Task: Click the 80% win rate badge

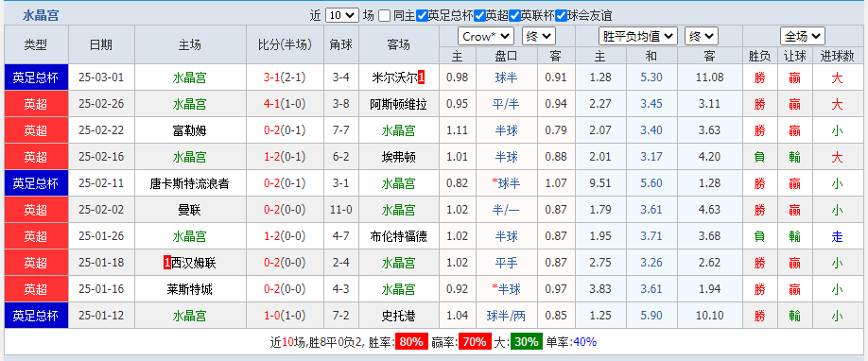Action: (410, 341)
